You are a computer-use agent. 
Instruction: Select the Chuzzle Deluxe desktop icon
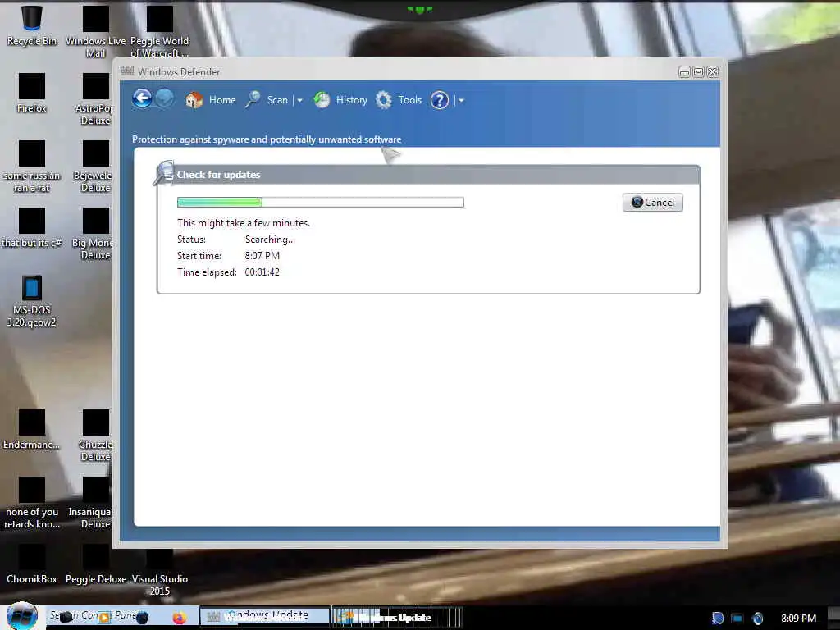point(95,436)
